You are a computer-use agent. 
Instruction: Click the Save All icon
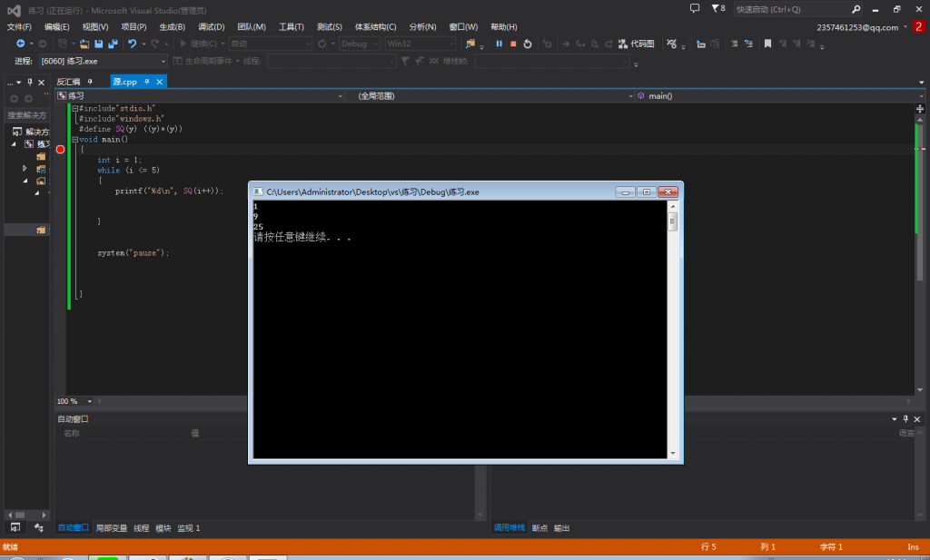coord(113,44)
